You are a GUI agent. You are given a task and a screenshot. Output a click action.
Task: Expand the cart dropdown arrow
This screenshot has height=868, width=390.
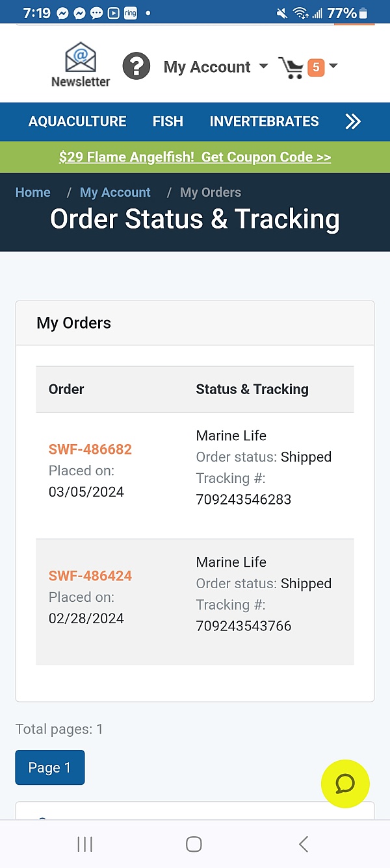point(333,66)
